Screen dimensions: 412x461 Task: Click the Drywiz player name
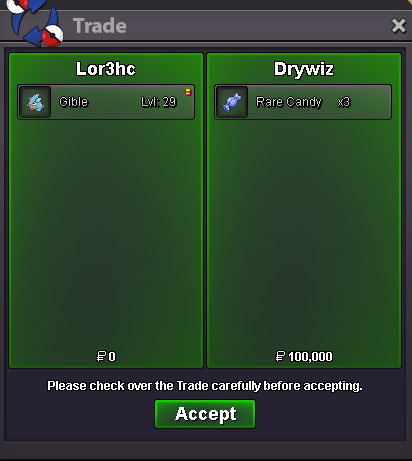304,70
